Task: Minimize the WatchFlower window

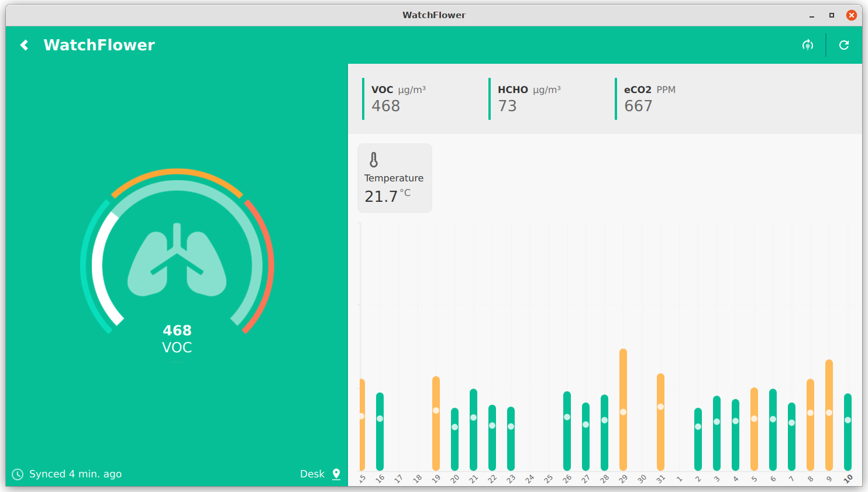Action: coord(812,16)
